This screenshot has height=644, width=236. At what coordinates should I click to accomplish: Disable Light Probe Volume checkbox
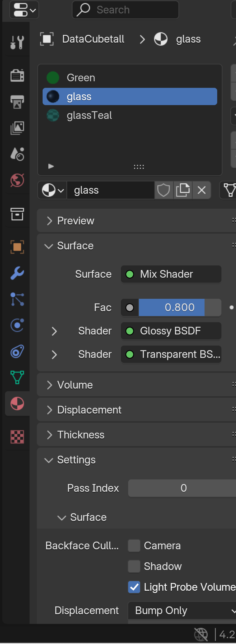134,587
